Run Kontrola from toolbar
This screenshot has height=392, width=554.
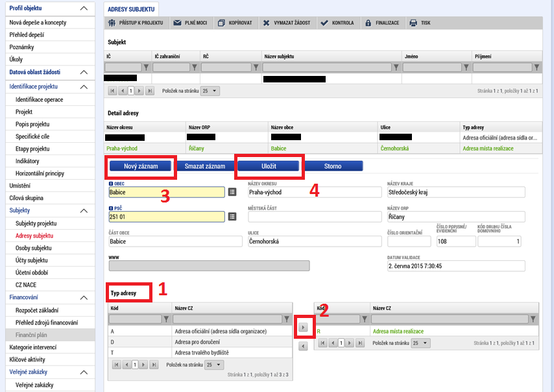pyautogui.click(x=337, y=23)
